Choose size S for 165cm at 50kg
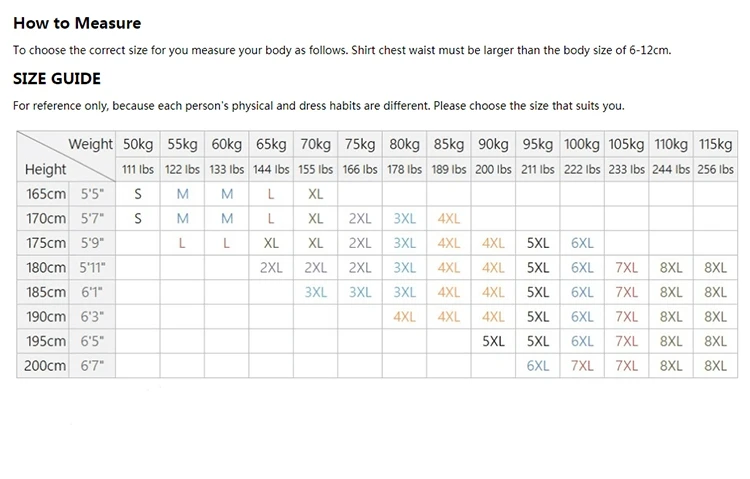The width and height of the screenshot is (750, 479). tap(138, 193)
